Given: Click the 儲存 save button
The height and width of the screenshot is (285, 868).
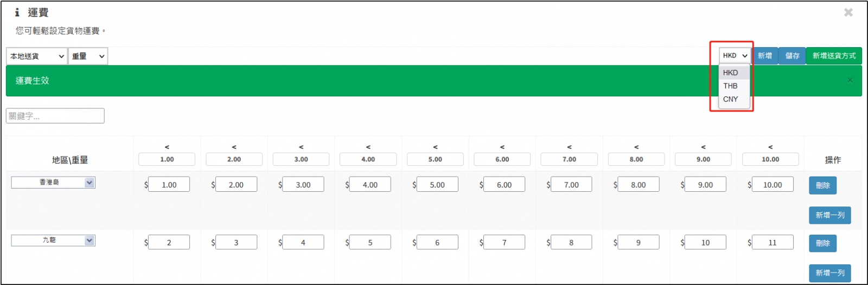Looking at the screenshot, I should point(792,56).
